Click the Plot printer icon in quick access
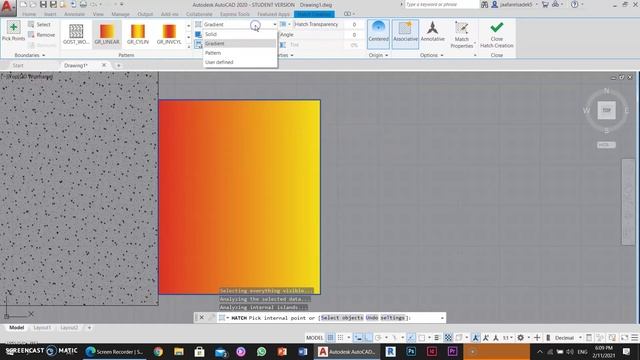This screenshot has height=360, width=640. [83, 4]
